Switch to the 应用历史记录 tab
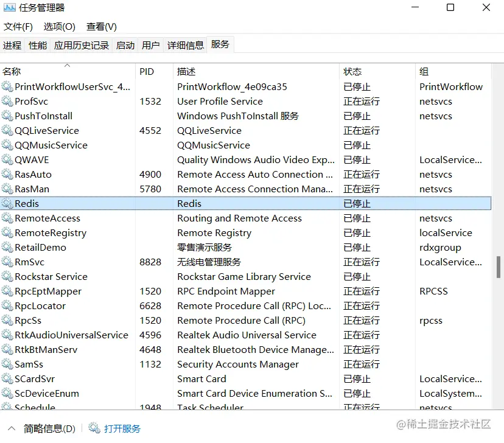This screenshot has height=443, width=504. (x=82, y=45)
